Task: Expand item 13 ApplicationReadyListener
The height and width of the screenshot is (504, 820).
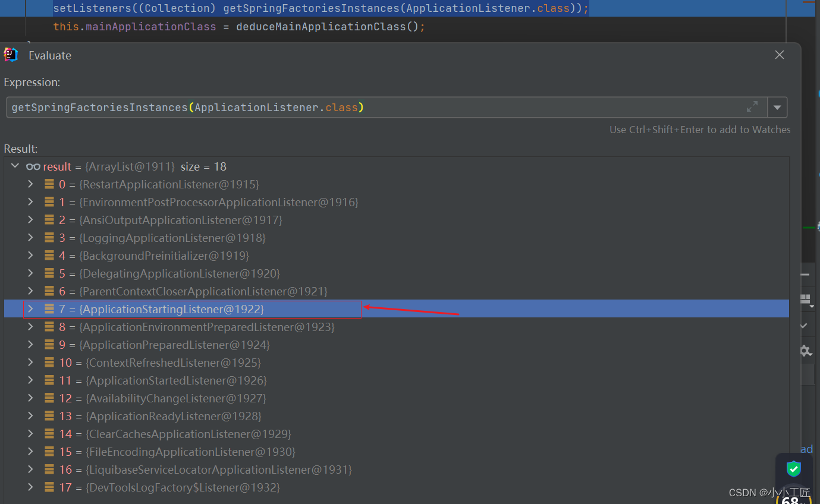Action: click(x=30, y=416)
